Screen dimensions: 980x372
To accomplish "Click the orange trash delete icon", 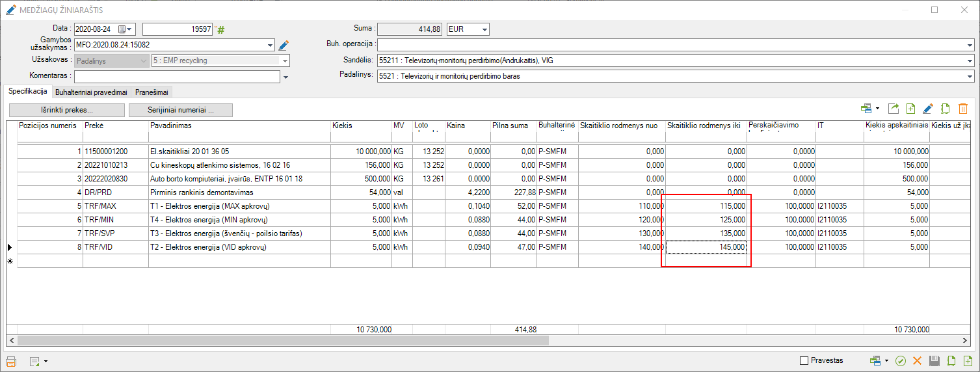I will point(963,109).
